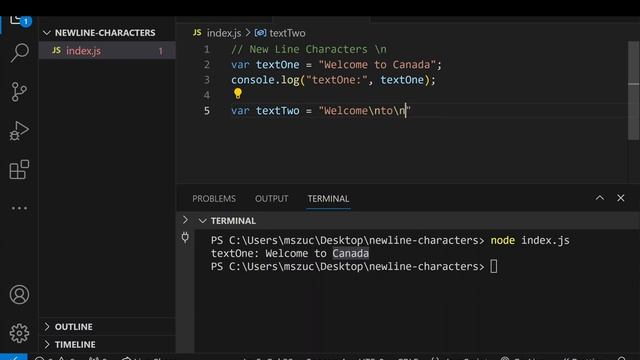Screen dimensions: 640x360
Task: Click the console.log statement on line 3
Action: tap(333, 80)
